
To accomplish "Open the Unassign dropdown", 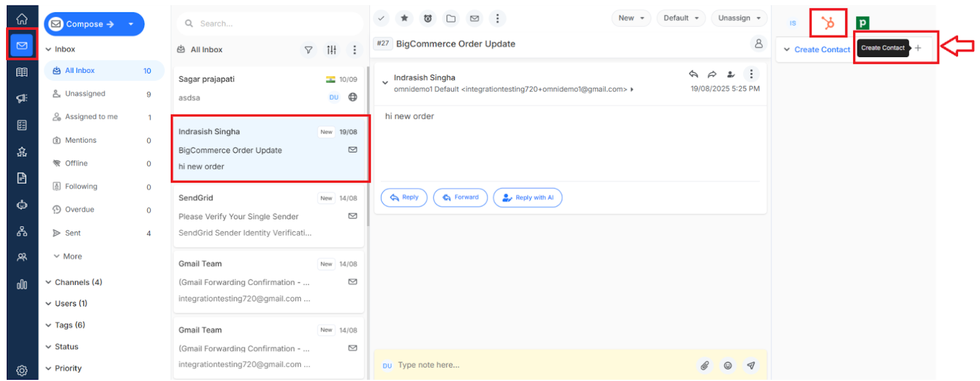I will [x=739, y=18].
